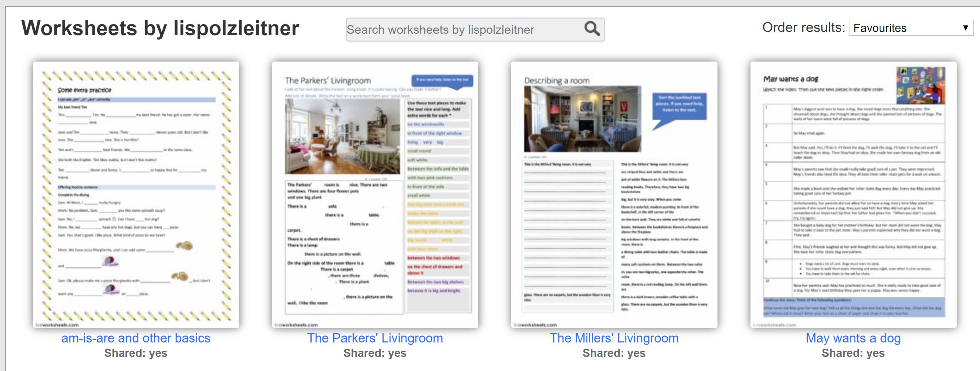Open the May wants a dog thumbnail
This screenshot has height=371, width=980.
point(853,194)
